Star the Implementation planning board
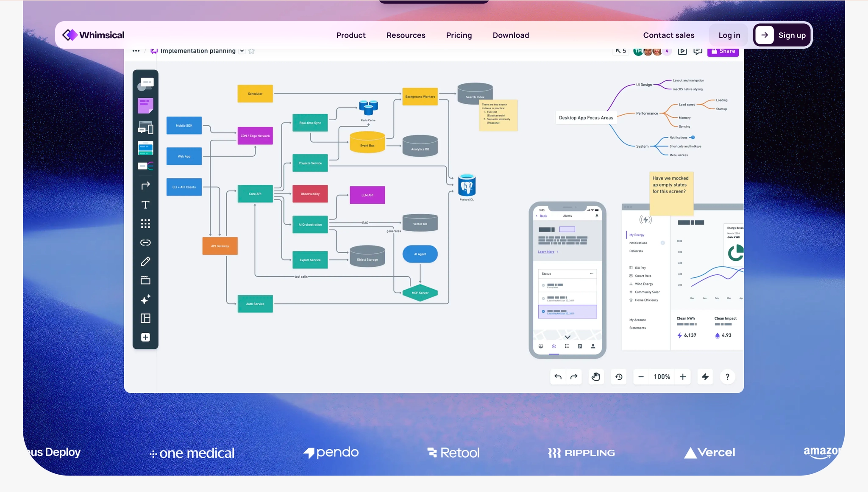Screen dimensions: 868x492 point(251,51)
